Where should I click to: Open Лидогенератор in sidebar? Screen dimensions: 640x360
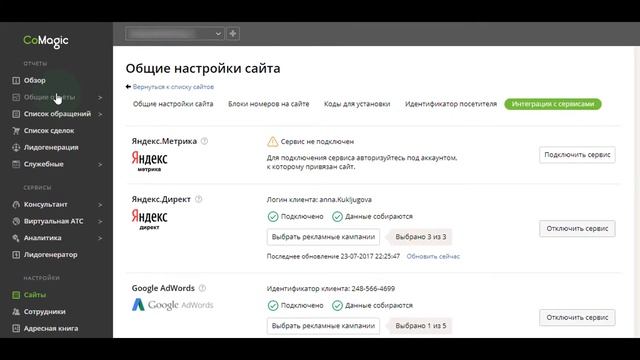51,255
